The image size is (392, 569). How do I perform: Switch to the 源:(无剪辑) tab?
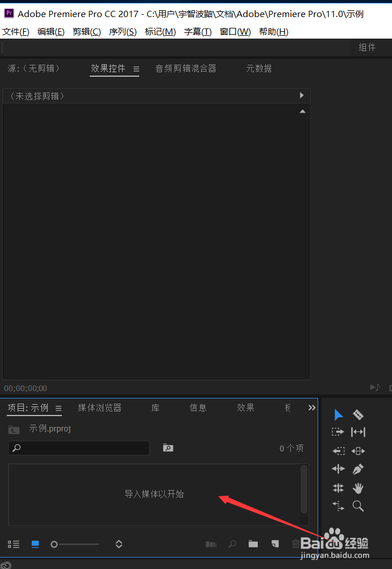click(34, 68)
